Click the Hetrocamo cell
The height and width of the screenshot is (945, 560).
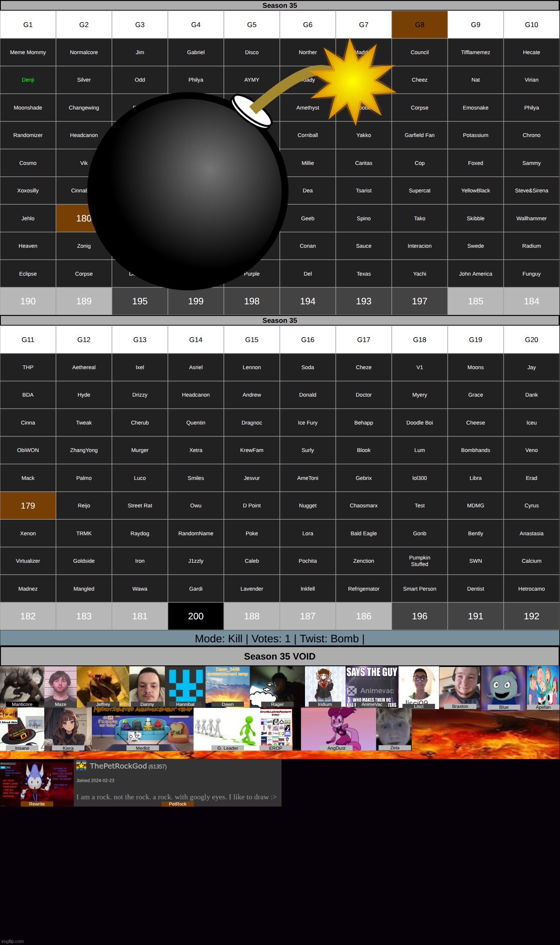coord(531,589)
